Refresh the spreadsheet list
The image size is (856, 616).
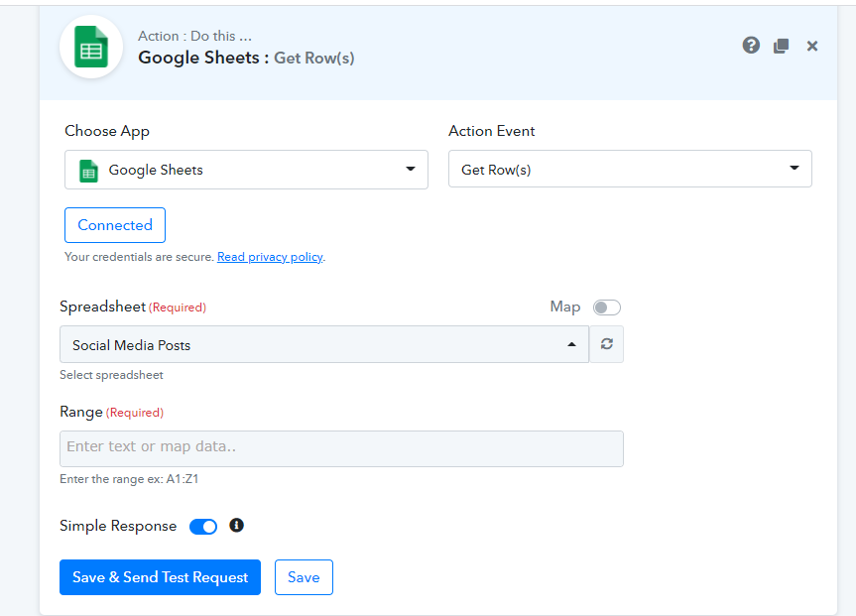point(606,344)
